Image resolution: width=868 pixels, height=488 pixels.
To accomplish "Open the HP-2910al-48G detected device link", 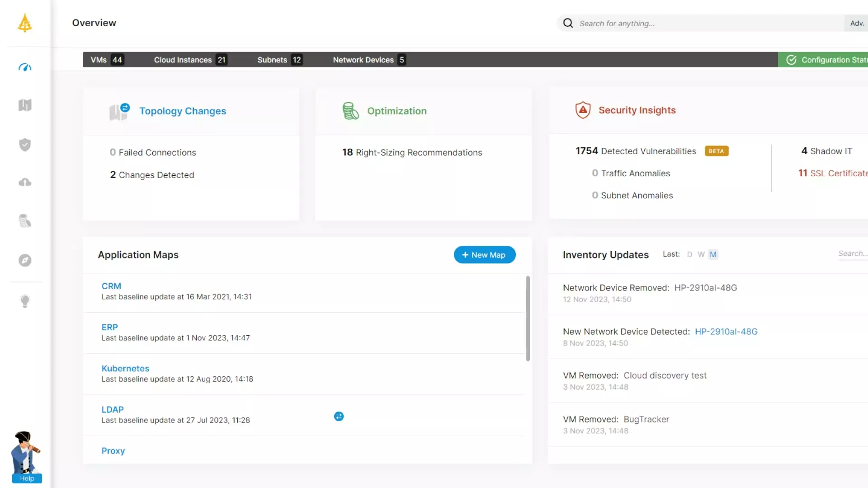I will (726, 332).
